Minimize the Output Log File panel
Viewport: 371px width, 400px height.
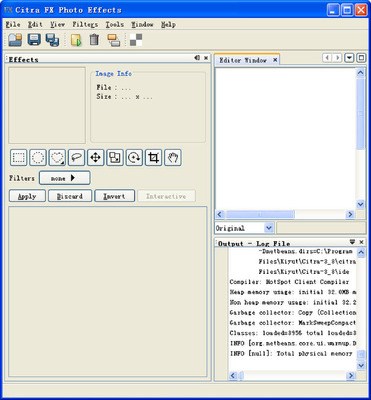pyautogui.click(x=352, y=242)
